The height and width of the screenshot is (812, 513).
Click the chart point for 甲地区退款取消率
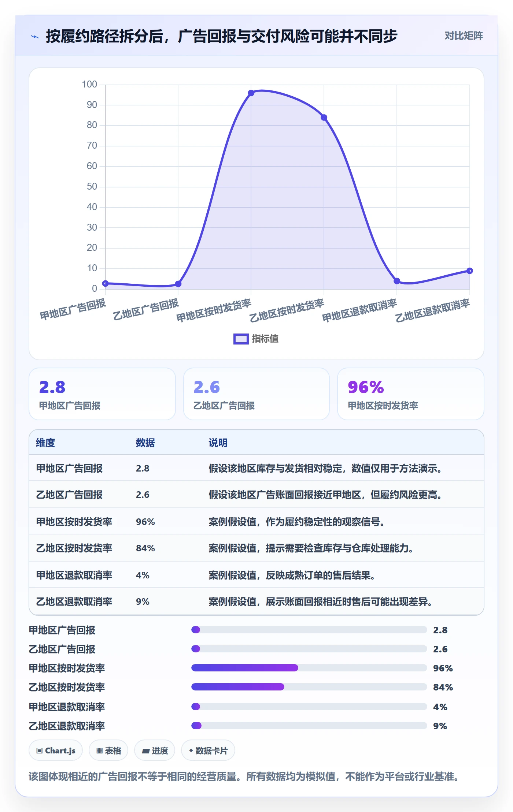pos(397,281)
